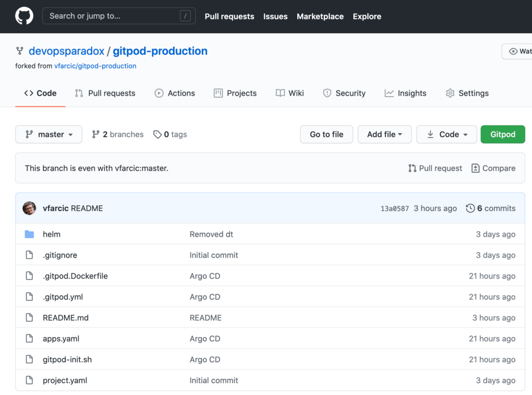Viewport: 532px width, 395px height.
Task: Focus the 'Search or jump to...' field
Action: coord(119,16)
